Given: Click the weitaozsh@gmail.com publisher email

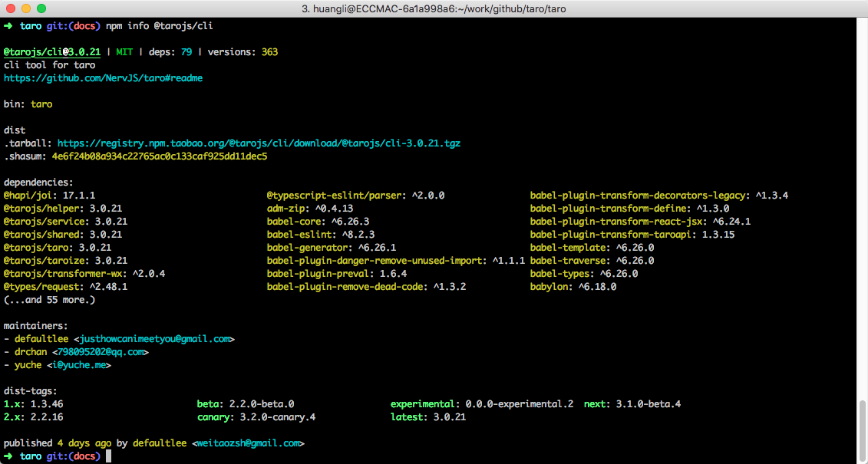Looking at the screenshot, I should pos(248,443).
